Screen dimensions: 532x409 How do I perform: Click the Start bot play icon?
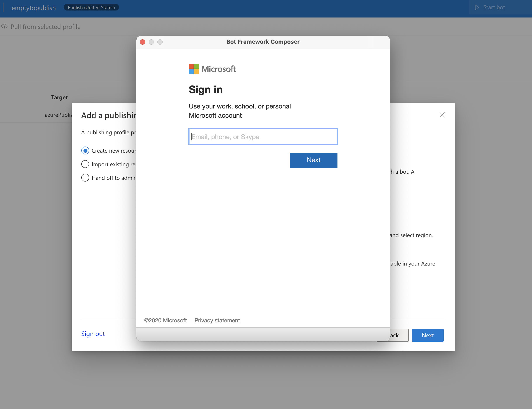477,7
